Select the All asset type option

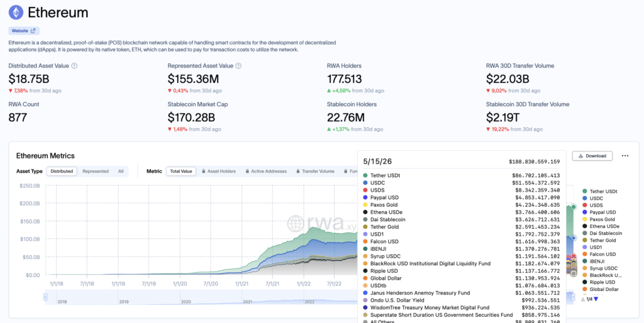(121, 171)
